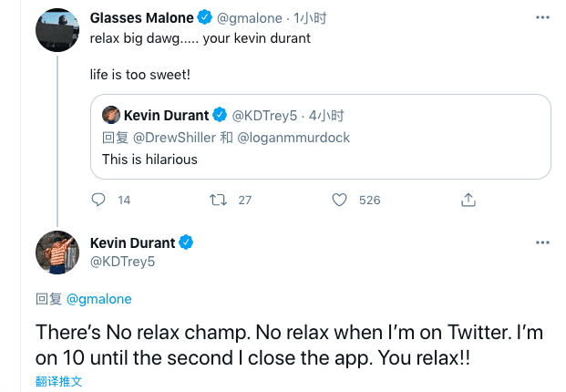Open more options for Kevin Durant reply
Image resolution: width=566 pixels, height=392 pixels.
[x=542, y=242]
